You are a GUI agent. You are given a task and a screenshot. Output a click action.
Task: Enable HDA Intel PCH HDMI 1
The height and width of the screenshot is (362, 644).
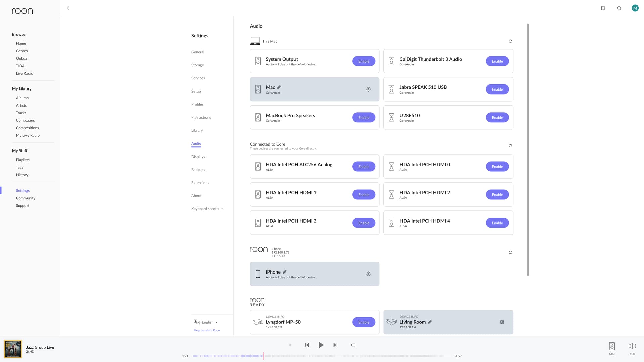(x=364, y=194)
